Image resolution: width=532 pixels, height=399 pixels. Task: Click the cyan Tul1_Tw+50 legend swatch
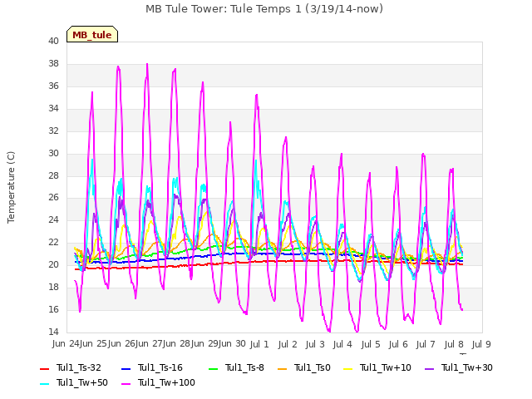pos(45,383)
